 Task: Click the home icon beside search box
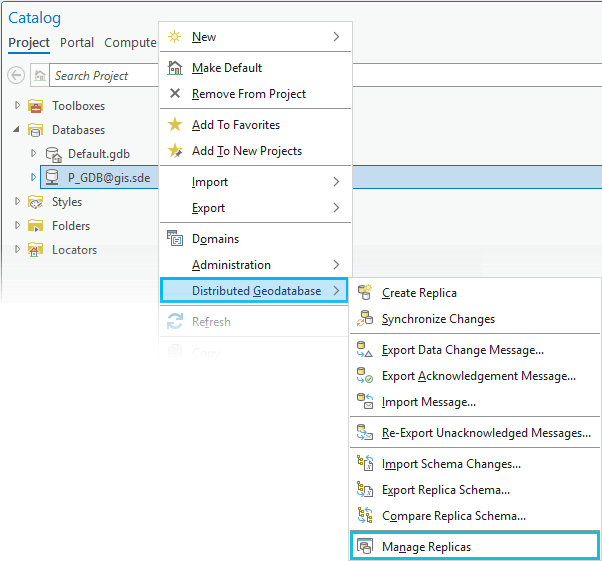click(x=40, y=75)
